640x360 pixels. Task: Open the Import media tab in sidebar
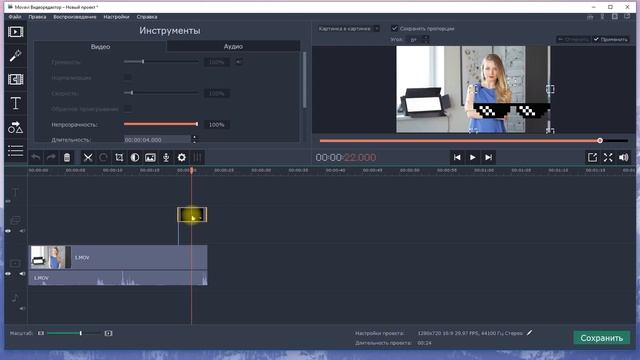pos(16,32)
